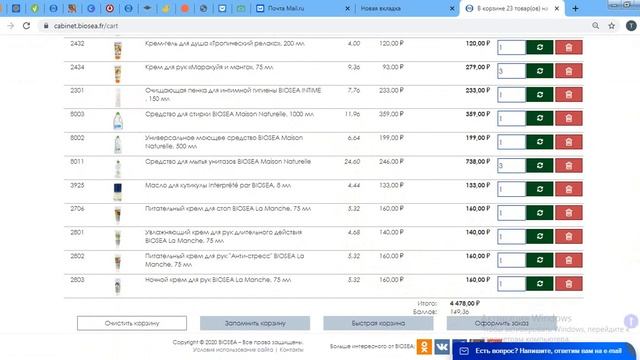
Task: Refresh quantity for item 2803 night cream
Action: tap(540, 284)
